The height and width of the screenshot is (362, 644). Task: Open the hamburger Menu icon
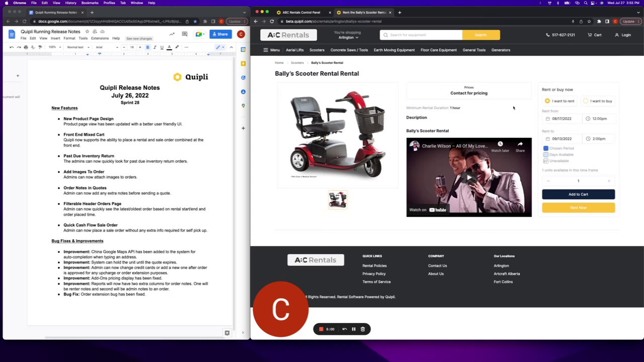click(x=266, y=50)
